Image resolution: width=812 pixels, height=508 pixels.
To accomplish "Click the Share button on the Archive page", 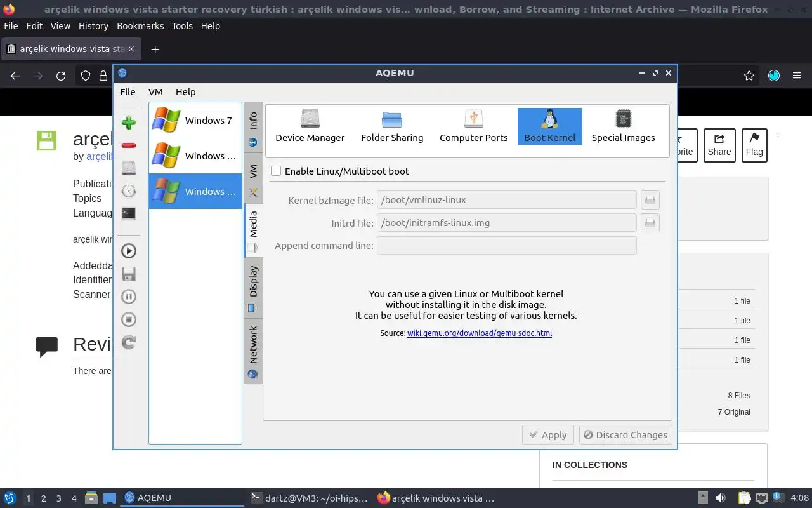I will pyautogui.click(x=719, y=145).
